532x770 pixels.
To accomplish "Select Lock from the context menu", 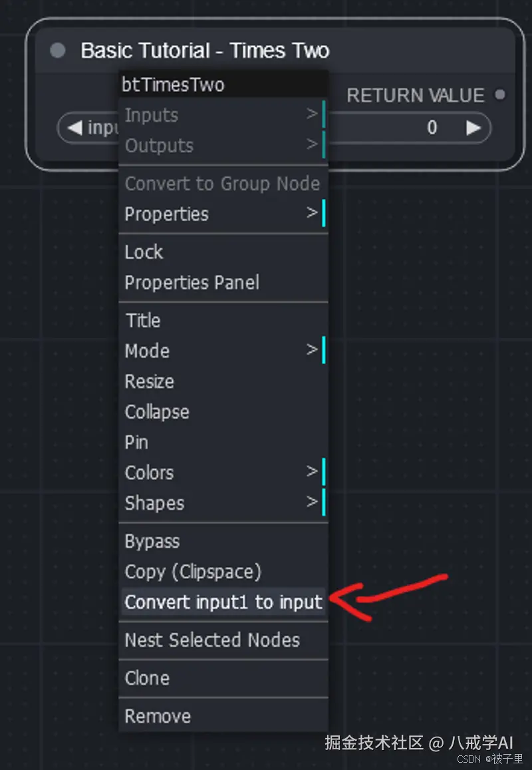I will (144, 252).
